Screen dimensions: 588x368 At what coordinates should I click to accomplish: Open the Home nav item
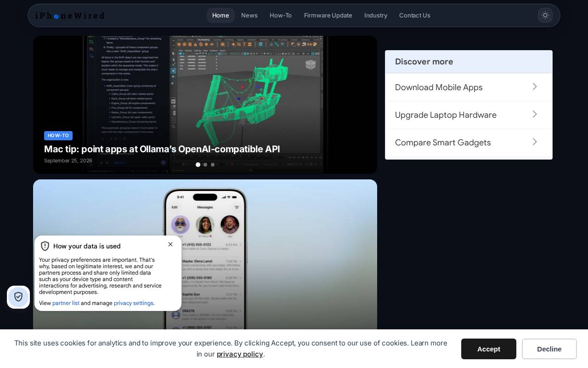coord(220,15)
